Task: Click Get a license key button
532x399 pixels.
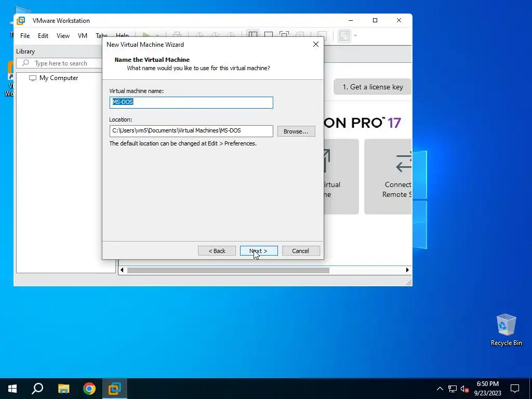Action: [x=373, y=87]
